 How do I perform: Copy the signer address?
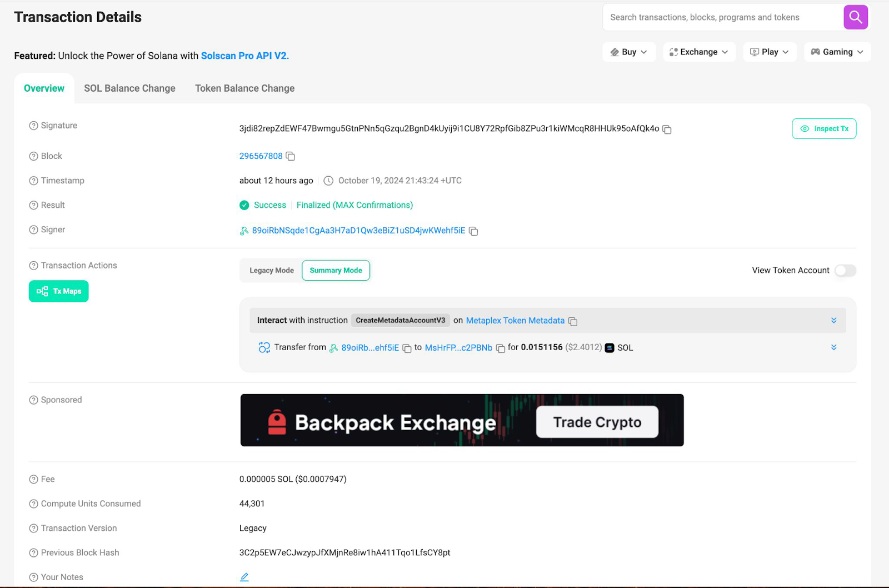[473, 231]
